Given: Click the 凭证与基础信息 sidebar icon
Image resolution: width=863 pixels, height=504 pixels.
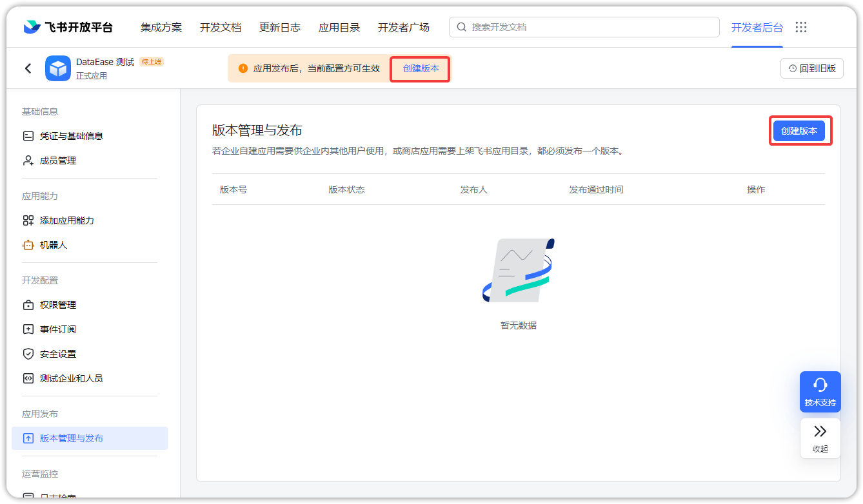Looking at the screenshot, I should click(x=28, y=136).
